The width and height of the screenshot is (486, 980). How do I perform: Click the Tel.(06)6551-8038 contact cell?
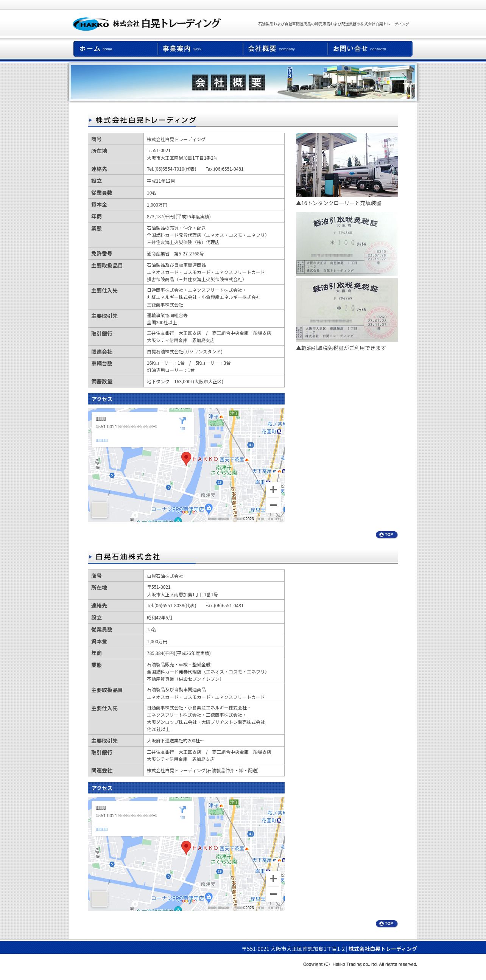[x=214, y=606]
